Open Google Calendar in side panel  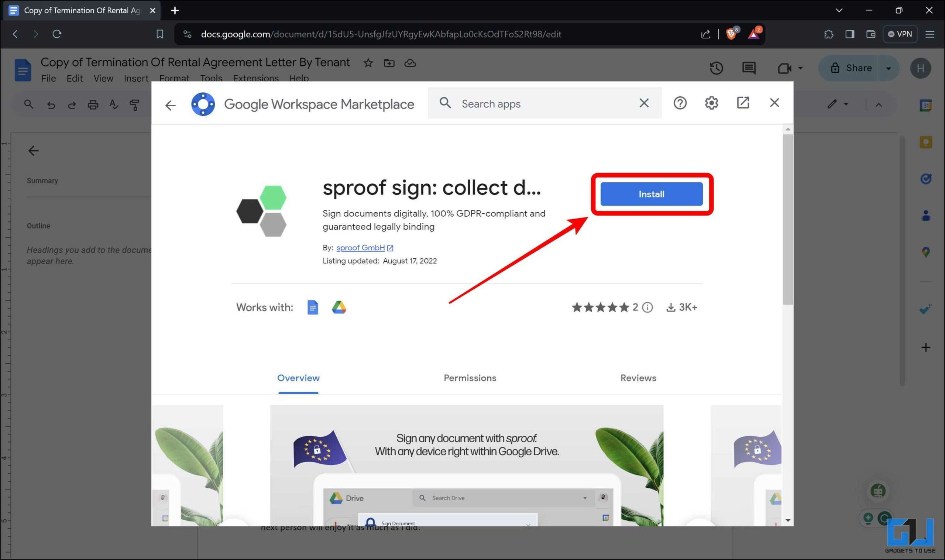[x=925, y=105]
